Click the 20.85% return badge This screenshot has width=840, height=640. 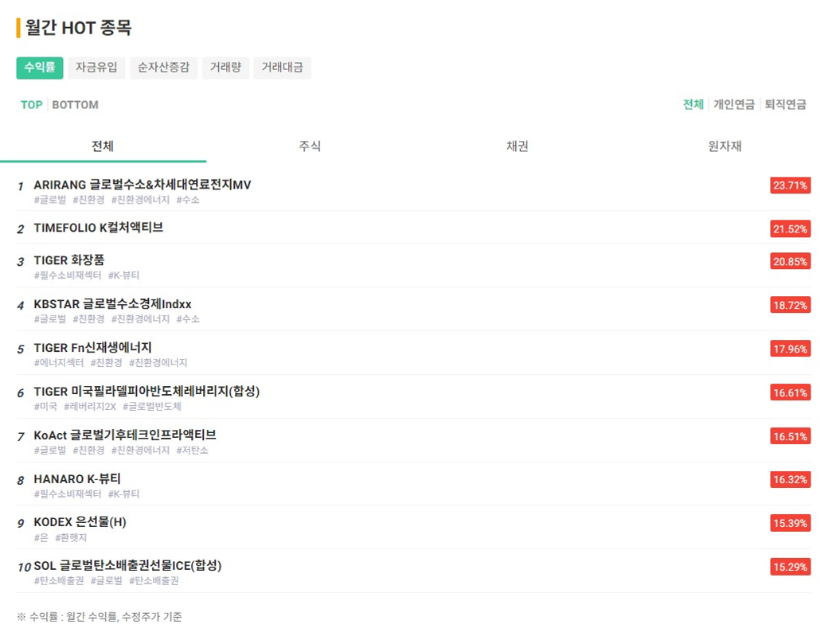790,261
